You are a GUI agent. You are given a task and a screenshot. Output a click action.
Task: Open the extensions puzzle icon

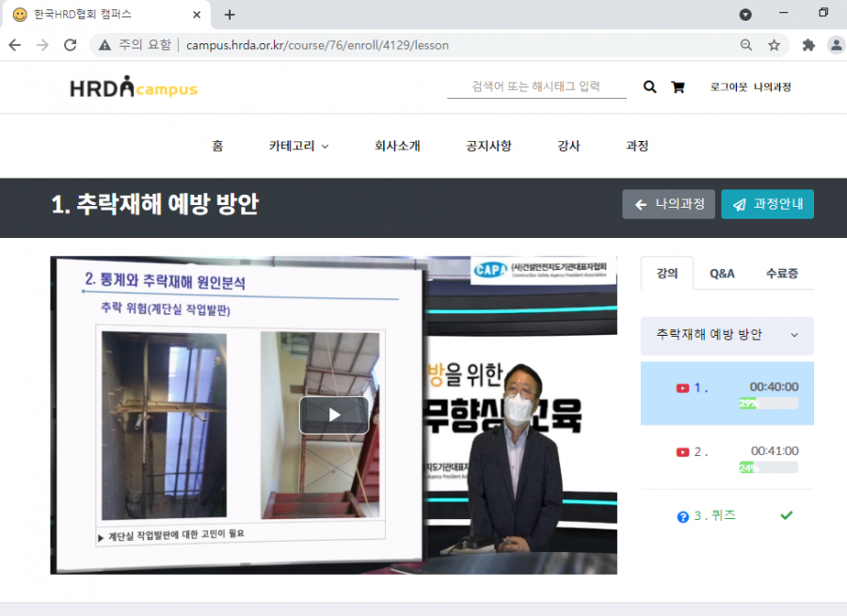[x=808, y=45]
